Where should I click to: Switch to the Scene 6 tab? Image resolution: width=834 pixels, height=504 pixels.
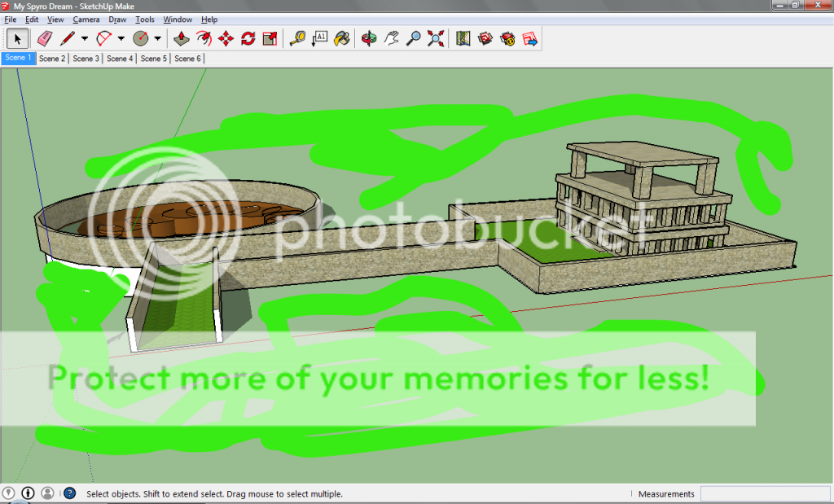pos(187,59)
